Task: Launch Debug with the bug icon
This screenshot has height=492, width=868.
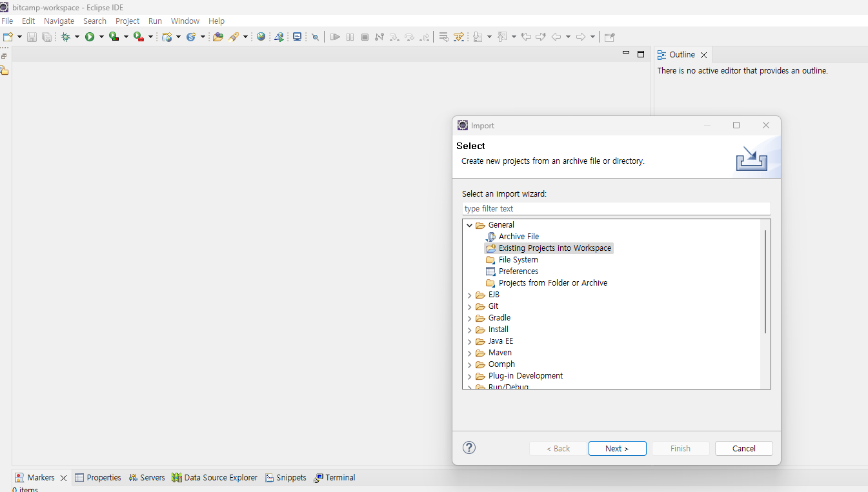Action: 65,37
